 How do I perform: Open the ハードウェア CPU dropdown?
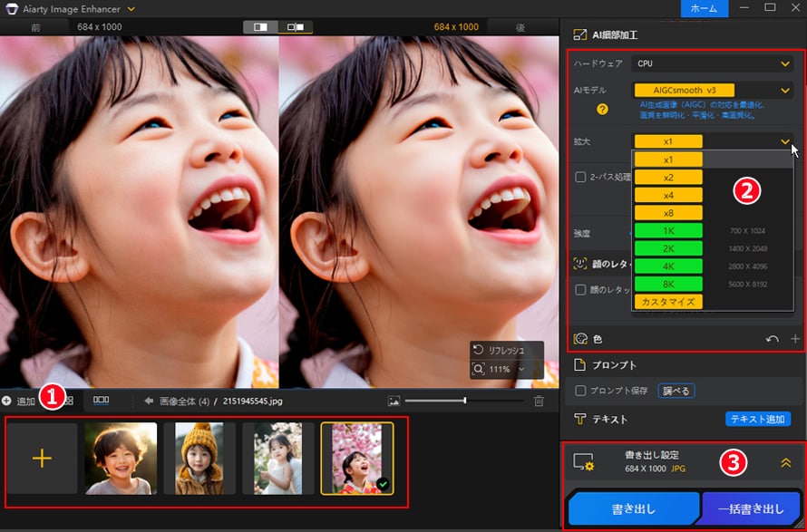pyautogui.click(x=712, y=63)
